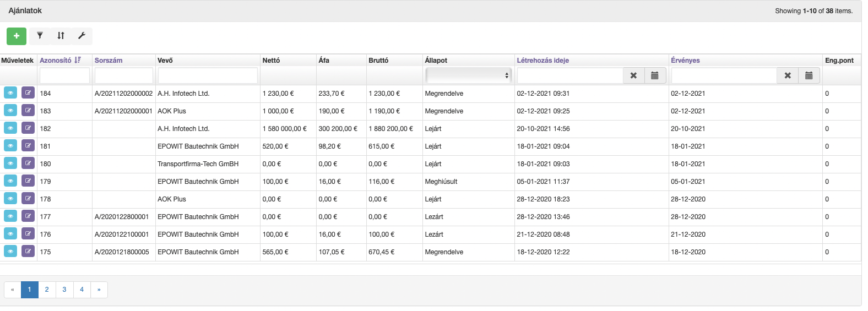The width and height of the screenshot is (868, 311).
Task: Sort by Sorszám column header
Action: click(109, 60)
